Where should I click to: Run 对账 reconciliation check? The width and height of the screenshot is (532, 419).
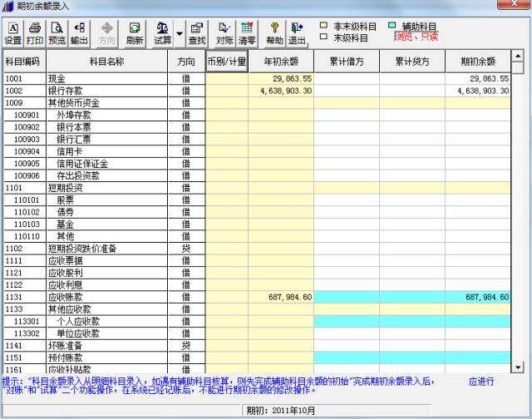click(x=224, y=33)
